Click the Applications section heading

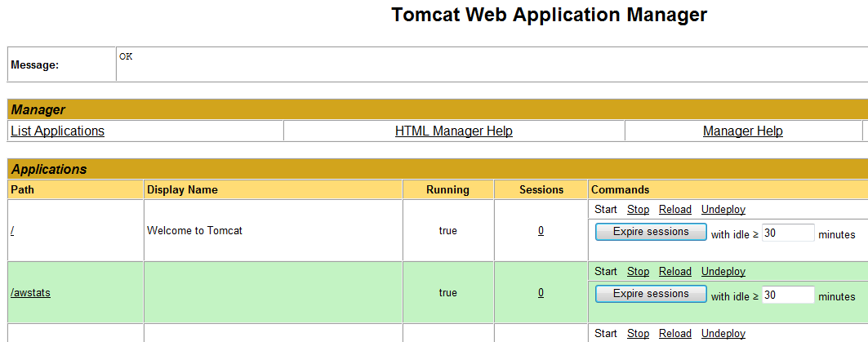pyautogui.click(x=49, y=169)
